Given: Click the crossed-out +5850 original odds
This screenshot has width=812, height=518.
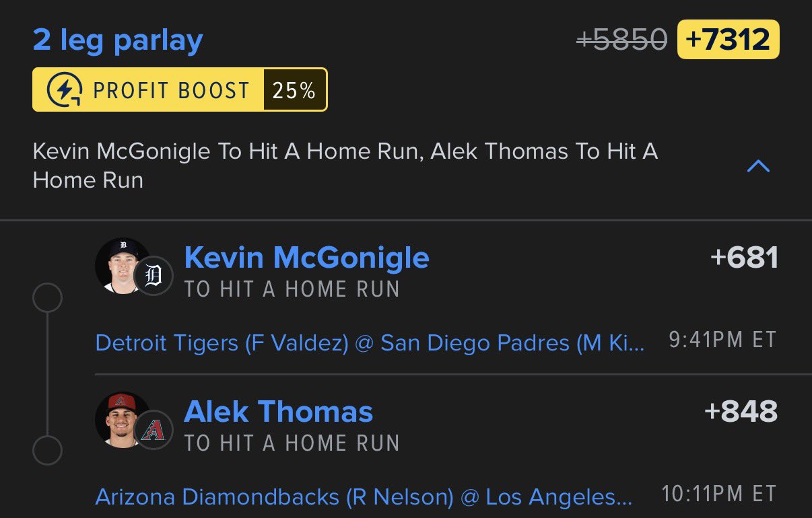Looking at the screenshot, I should tap(622, 40).
